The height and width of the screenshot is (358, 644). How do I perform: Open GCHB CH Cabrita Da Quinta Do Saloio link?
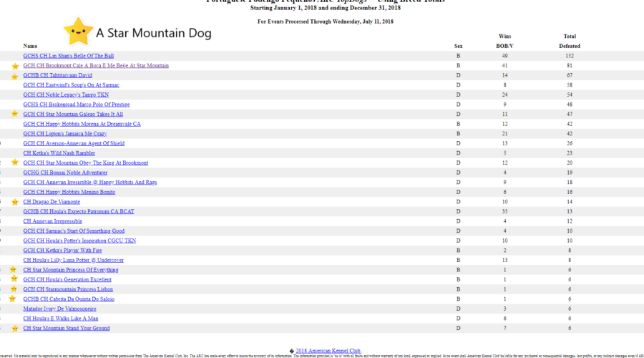[69, 299]
